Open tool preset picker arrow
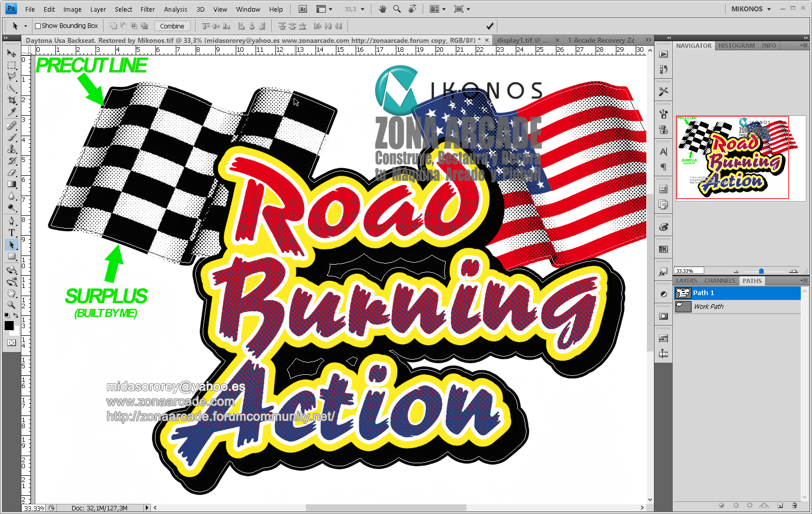The image size is (812, 514). click(25, 26)
